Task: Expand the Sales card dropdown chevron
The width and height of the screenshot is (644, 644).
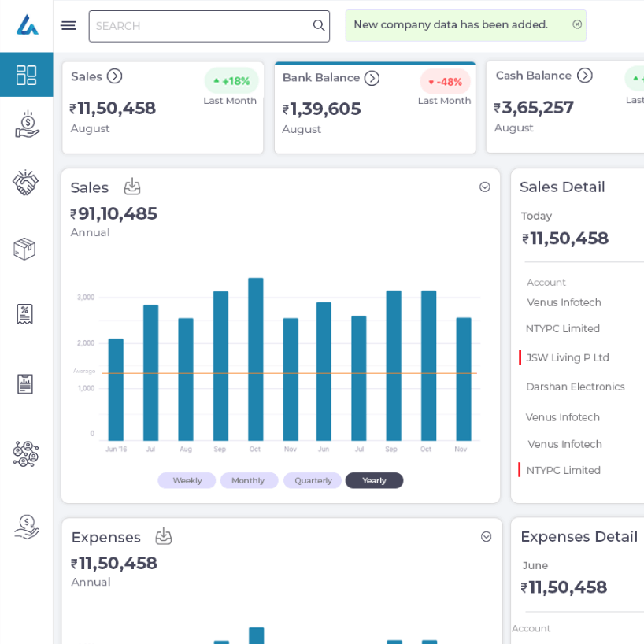Action: coord(485,187)
